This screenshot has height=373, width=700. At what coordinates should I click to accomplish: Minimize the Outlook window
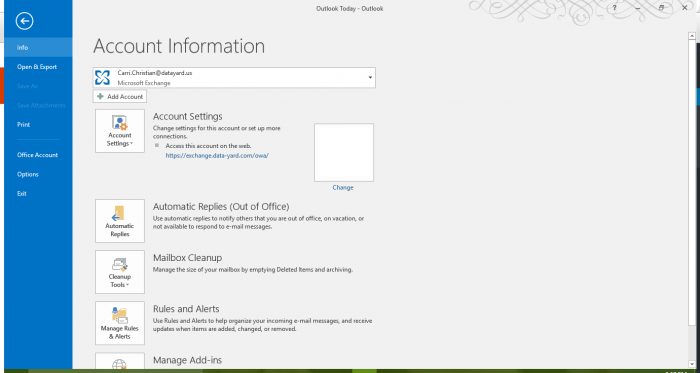click(x=638, y=8)
